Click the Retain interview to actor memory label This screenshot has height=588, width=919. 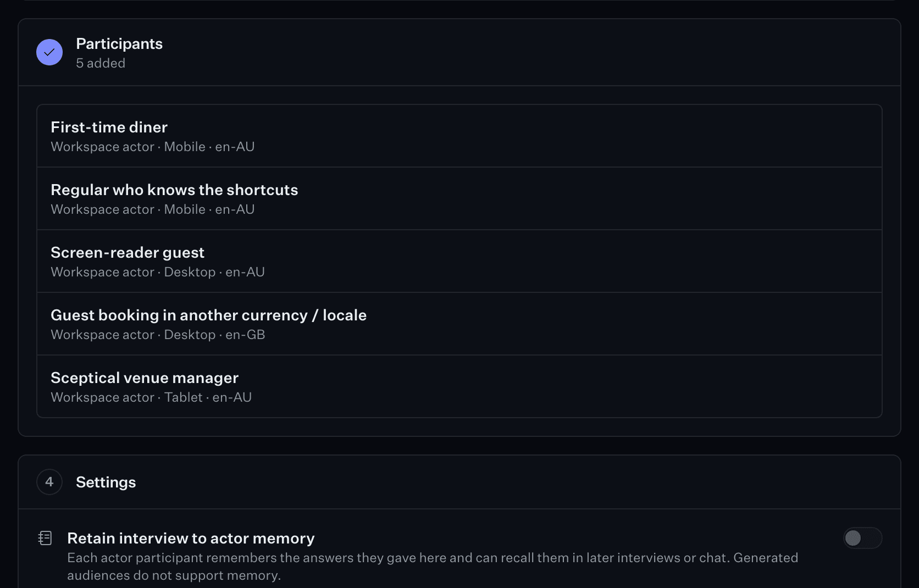pyautogui.click(x=191, y=538)
